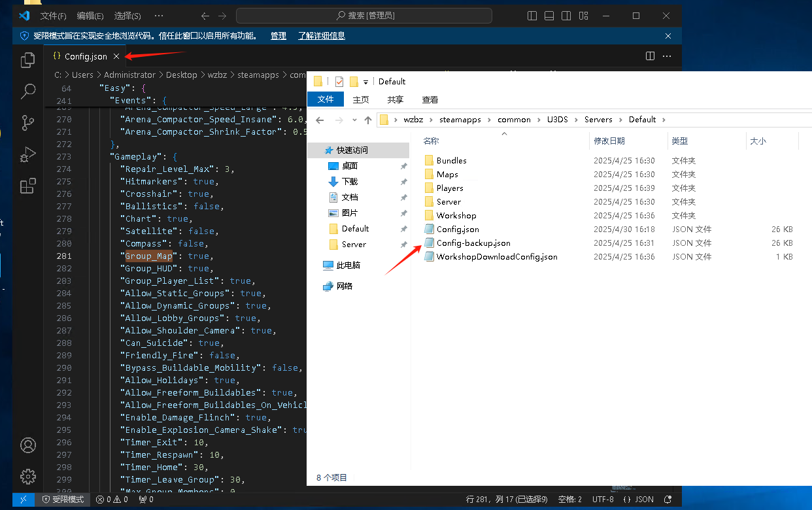This screenshot has width=812, height=510.
Task: Open the editor's More Actions ellipsis
Action: tap(666, 56)
